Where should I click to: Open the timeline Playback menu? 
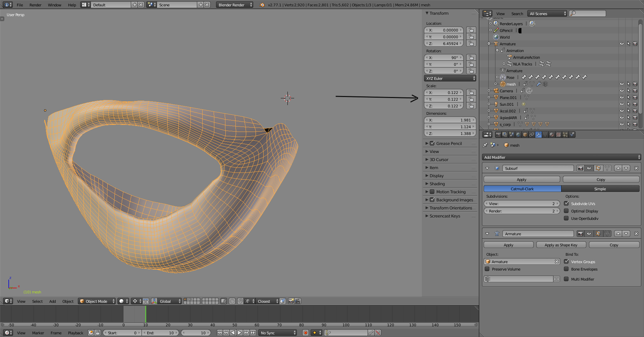tap(75, 333)
